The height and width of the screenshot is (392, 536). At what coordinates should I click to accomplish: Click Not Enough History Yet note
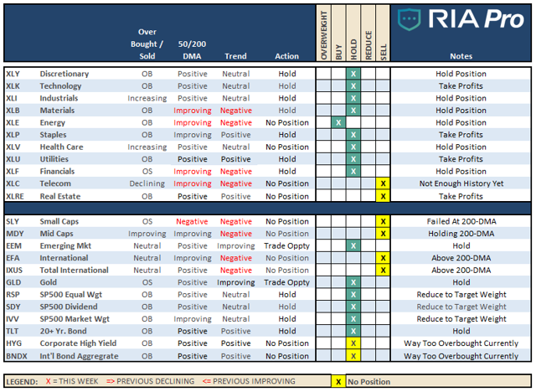tap(461, 184)
